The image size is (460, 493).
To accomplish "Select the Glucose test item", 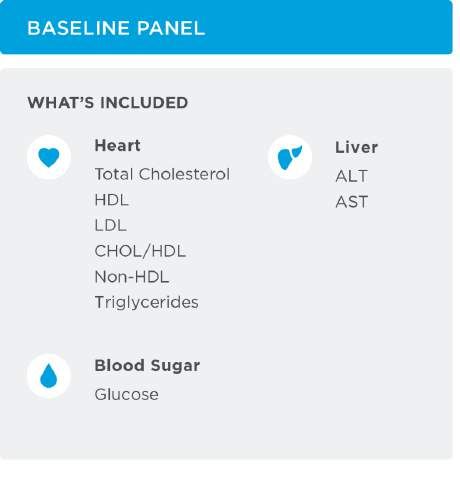I will click(x=126, y=395).
